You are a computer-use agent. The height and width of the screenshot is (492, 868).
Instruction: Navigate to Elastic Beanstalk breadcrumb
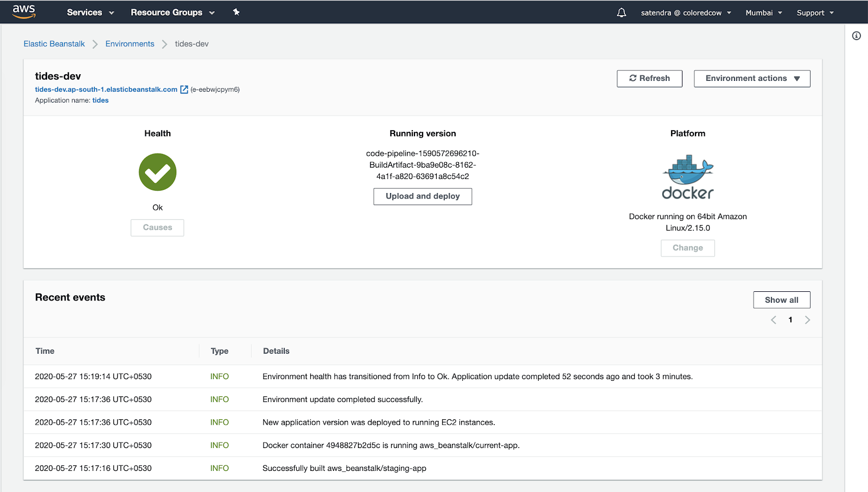point(54,44)
